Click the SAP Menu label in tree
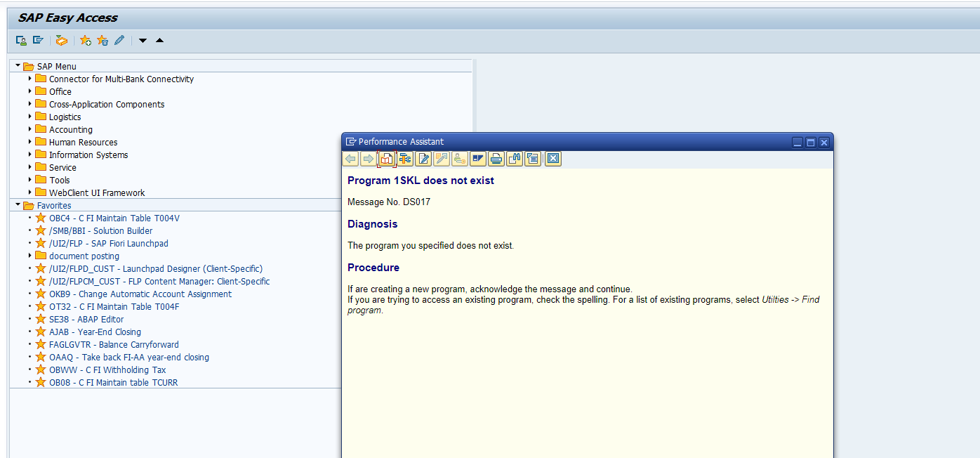 coord(57,67)
